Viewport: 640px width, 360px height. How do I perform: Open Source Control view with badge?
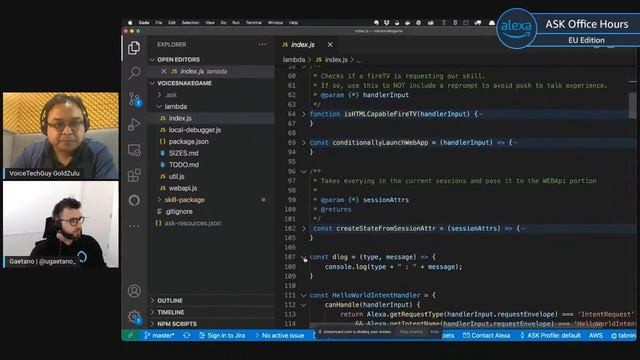pyautogui.click(x=134, y=99)
